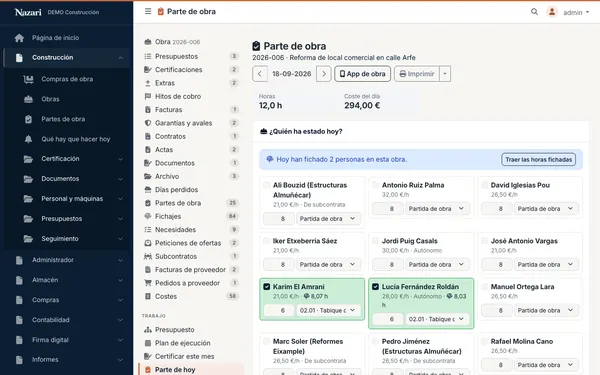Go to the next day arrow button

pos(324,74)
